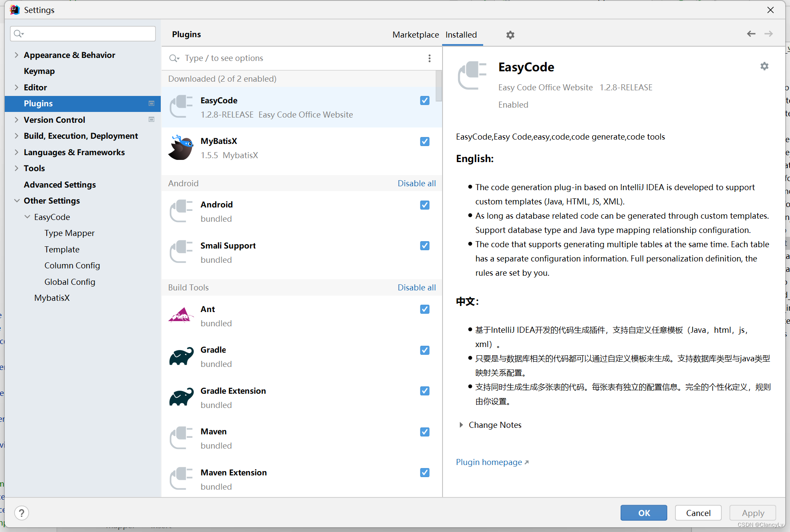The height and width of the screenshot is (532, 790).
Task: Close the Settings dialog
Action: 771,10
